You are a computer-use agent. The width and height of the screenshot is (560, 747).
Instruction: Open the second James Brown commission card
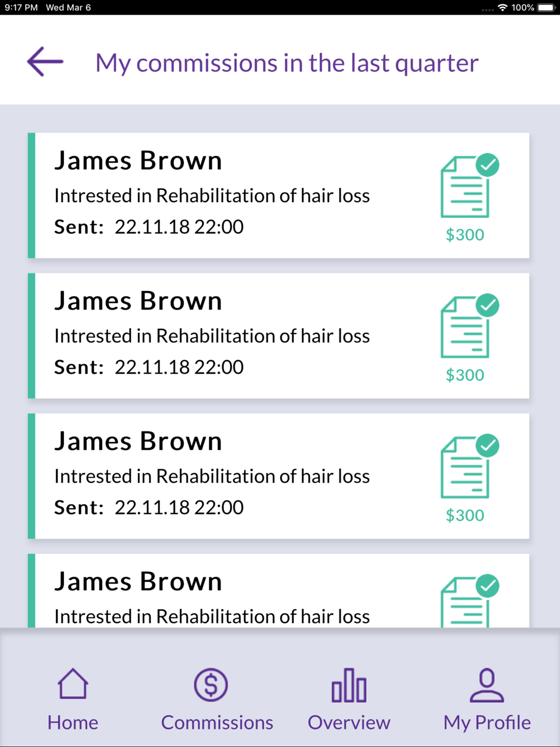coord(278,336)
